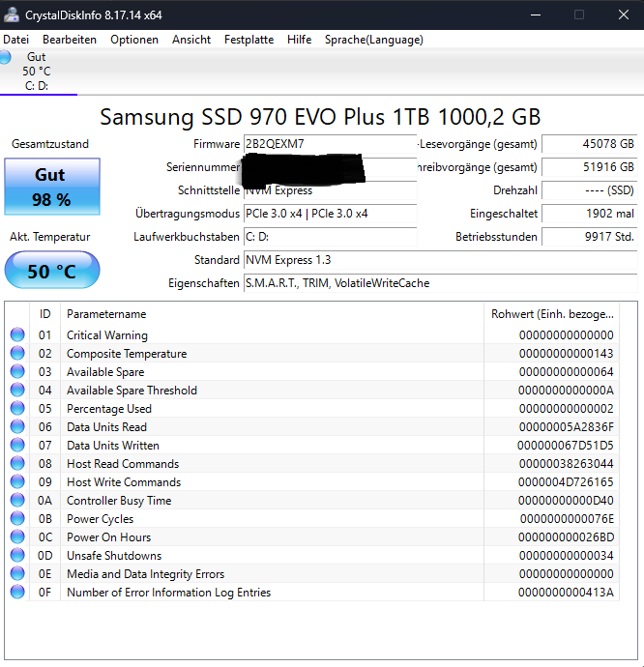Screen dimensions: 644x667
Task: Click the Drehzahl value ---- (SSD)
Action: click(x=590, y=190)
